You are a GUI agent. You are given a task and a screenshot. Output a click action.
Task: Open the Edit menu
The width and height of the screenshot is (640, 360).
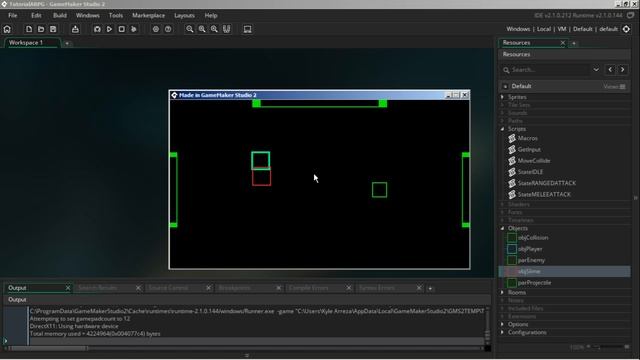tap(36, 16)
